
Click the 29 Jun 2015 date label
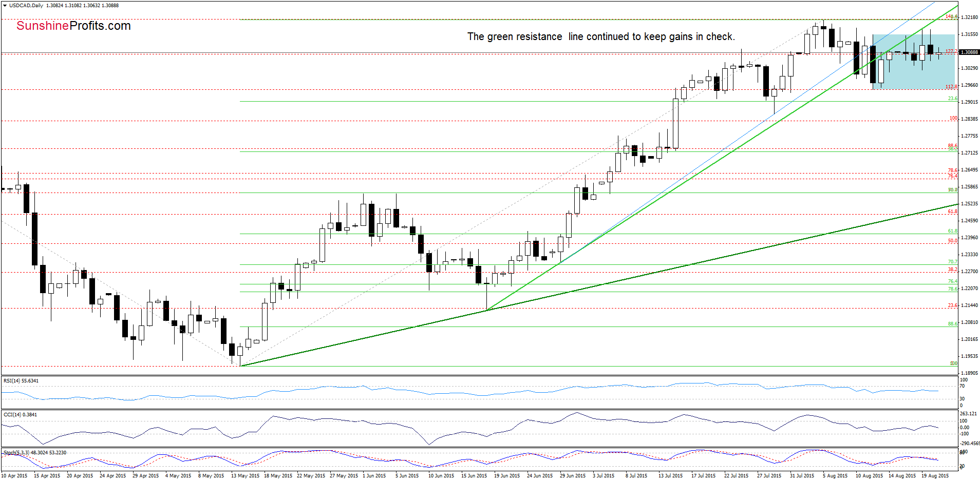[573, 476]
